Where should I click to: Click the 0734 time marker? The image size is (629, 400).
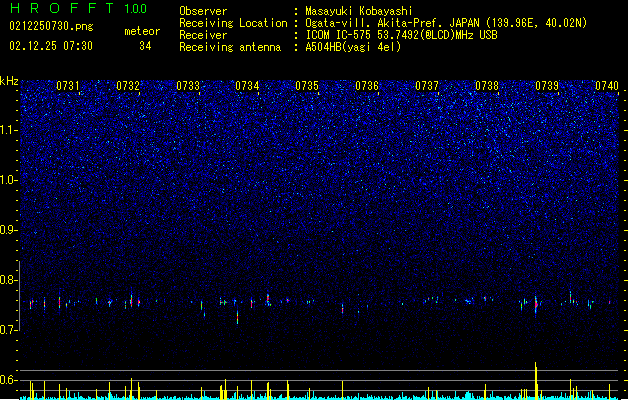[247, 86]
